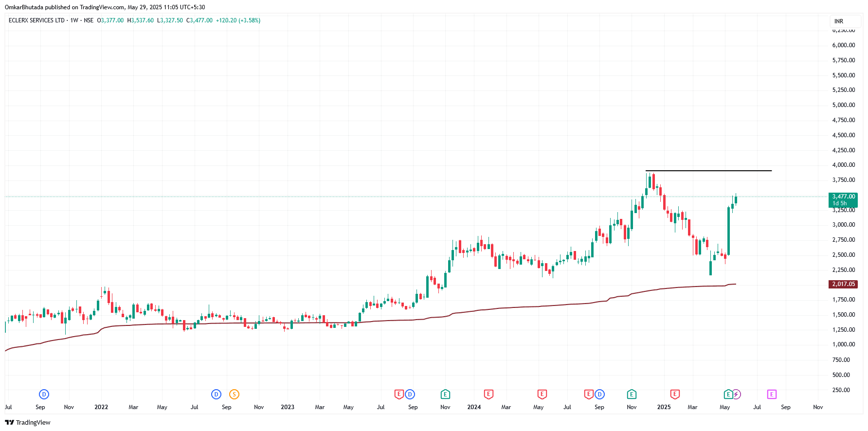
Task: Click the red earnings marker after 2024 label
Action: coord(488,395)
